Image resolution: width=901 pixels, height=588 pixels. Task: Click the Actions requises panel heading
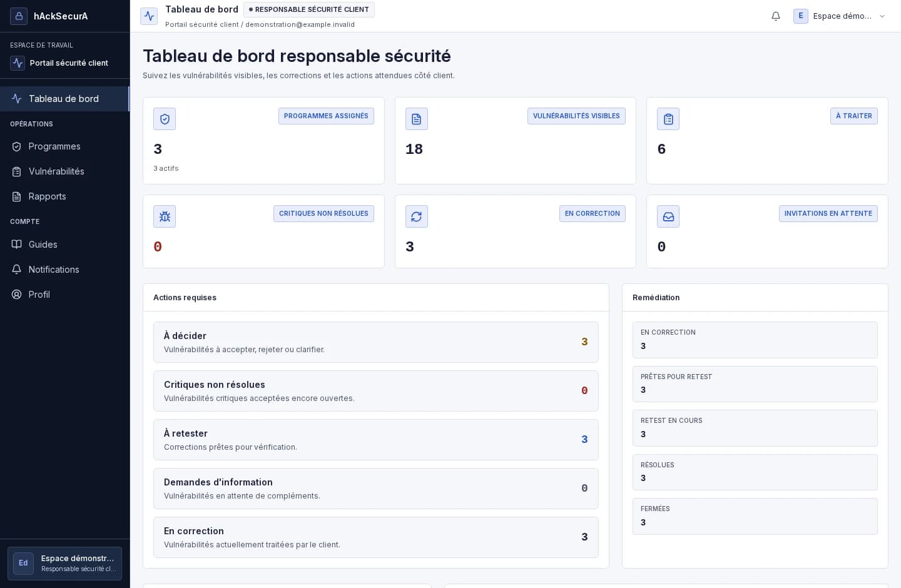pos(185,298)
